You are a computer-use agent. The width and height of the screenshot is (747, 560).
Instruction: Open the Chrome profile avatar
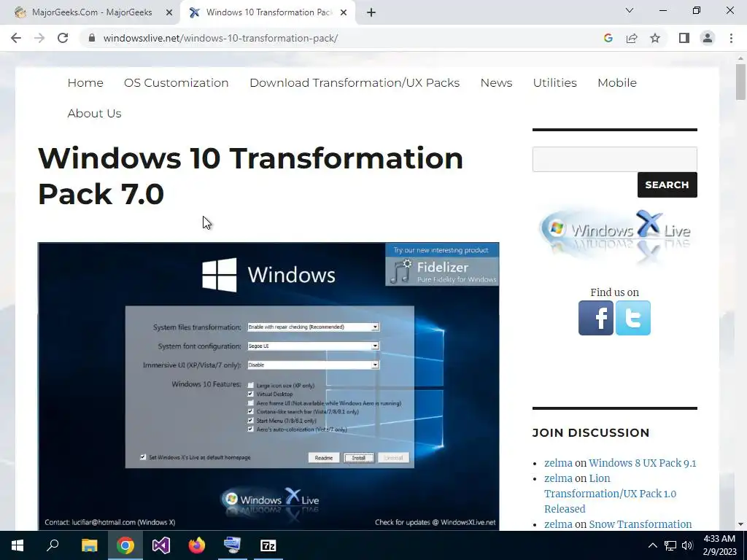(x=708, y=38)
